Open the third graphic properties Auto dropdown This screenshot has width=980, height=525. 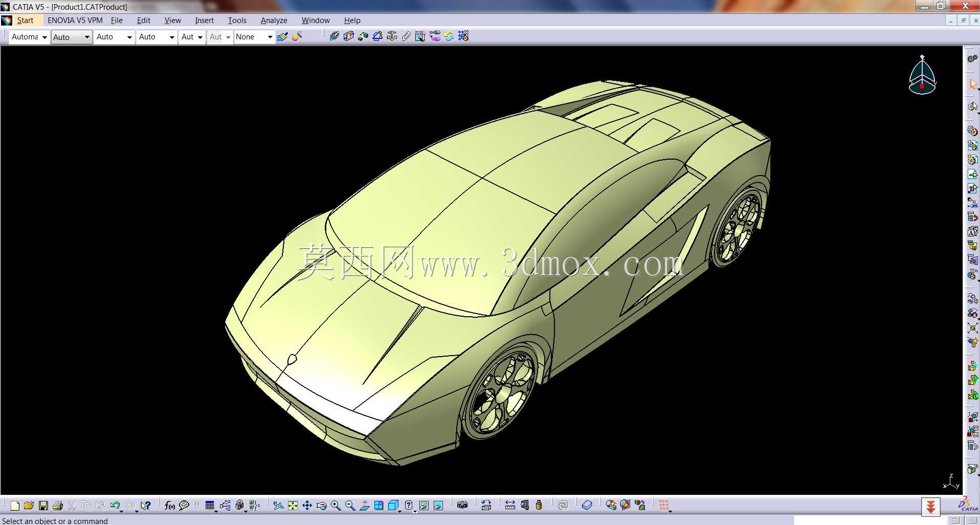tap(114, 37)
